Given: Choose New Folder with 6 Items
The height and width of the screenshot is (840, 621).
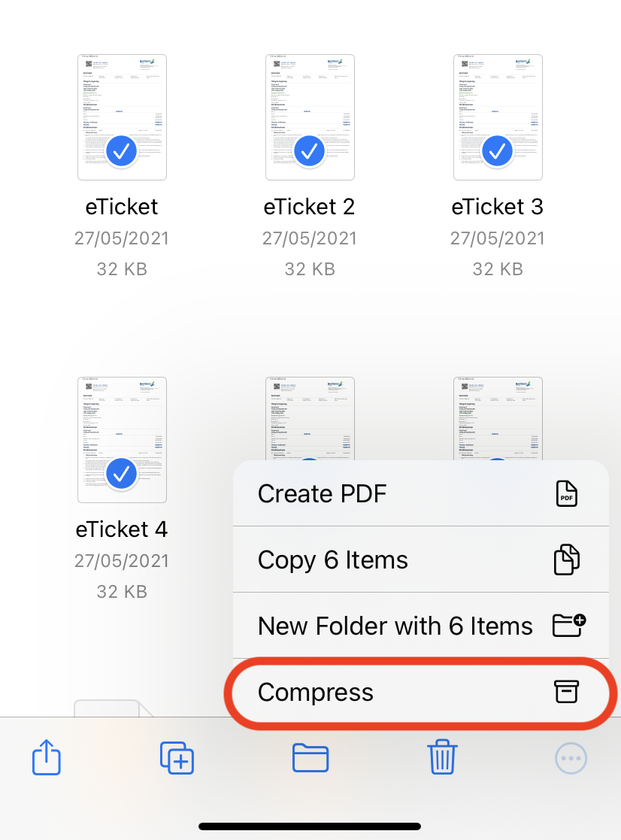Looking at the screenshot, I should tap(395, 626).
